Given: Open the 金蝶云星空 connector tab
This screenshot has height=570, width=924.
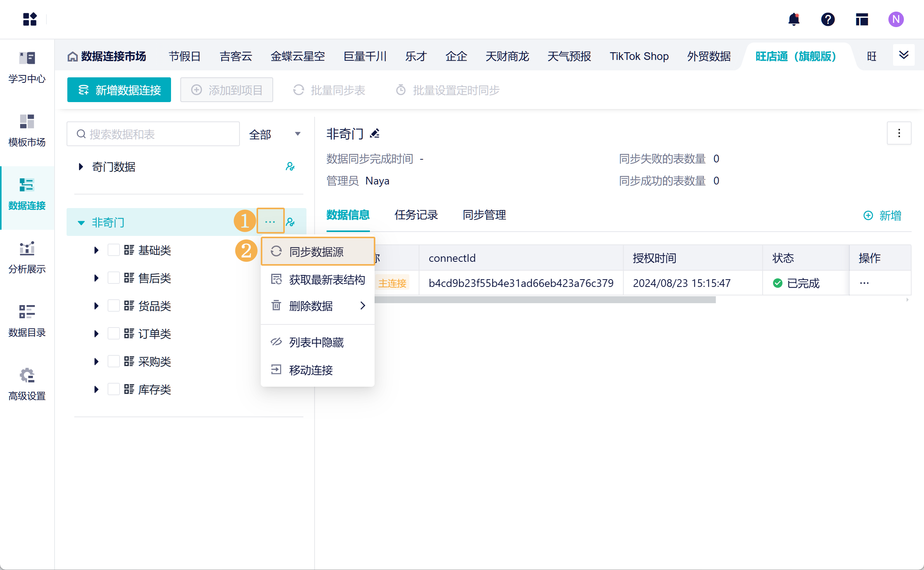Looking at the screenshot, I should click(298, 56).
